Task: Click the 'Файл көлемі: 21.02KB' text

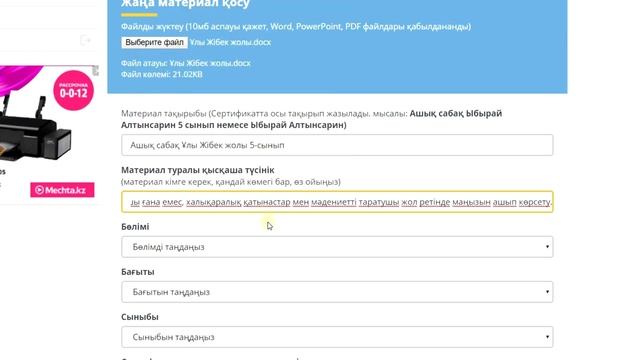Action: (162, 74)
